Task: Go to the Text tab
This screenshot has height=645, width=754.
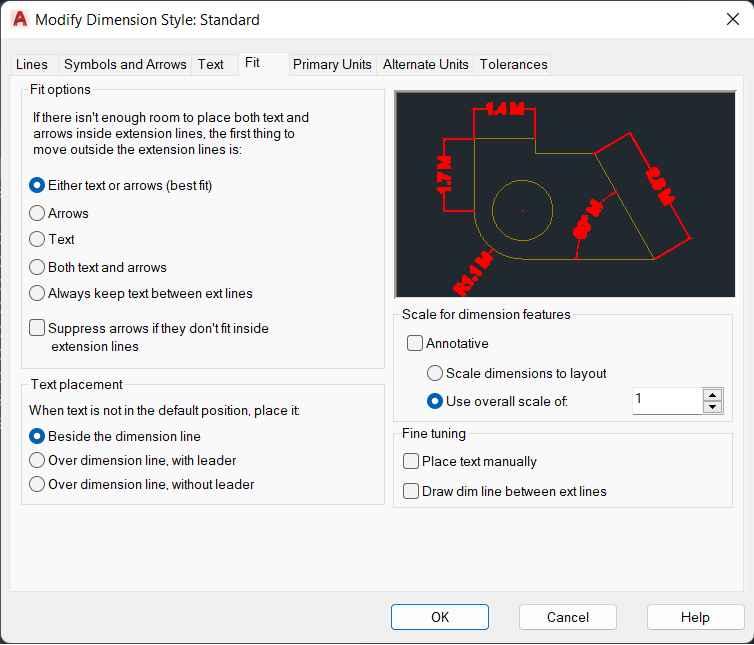Action: tap(211, 64)
